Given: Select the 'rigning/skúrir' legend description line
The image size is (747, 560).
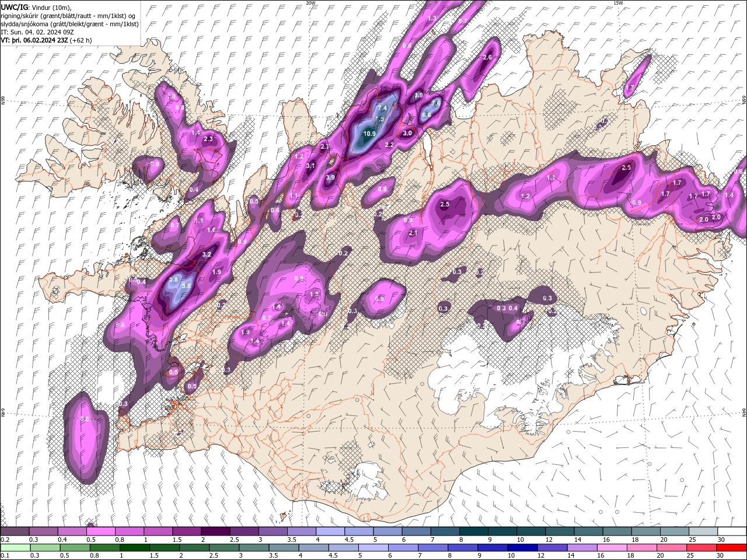Looking at the screenshot, I should pyautogui.click(x=68, y=15).
